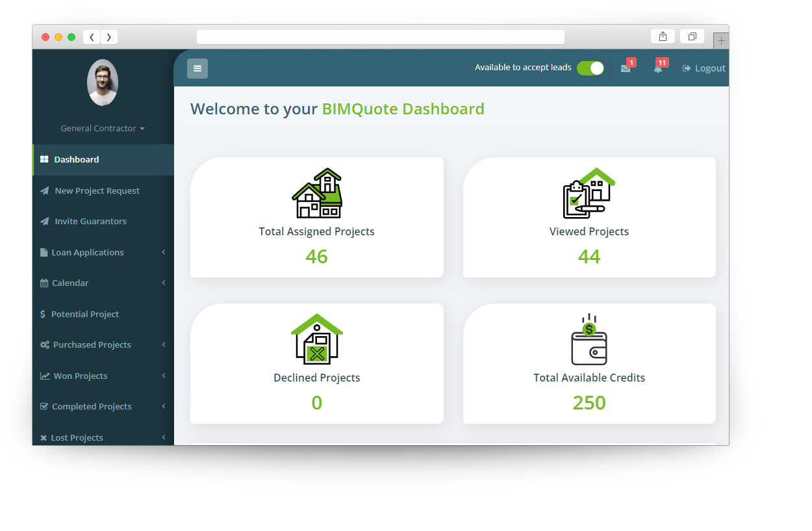This screenshot has width=812, height=531.
Task: Click BIMQuote Dashboard heading text
Action: pyautogui.click(x=403, y=109)
